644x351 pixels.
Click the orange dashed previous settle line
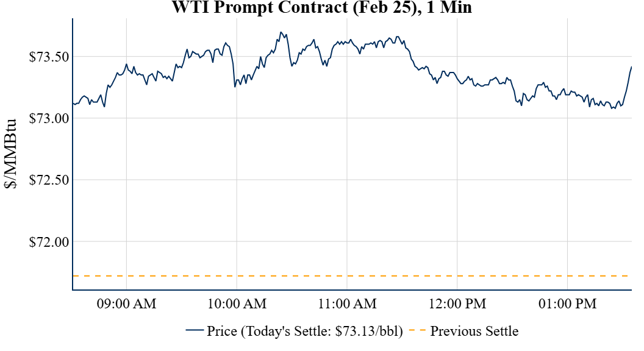[x=352, y=276]
